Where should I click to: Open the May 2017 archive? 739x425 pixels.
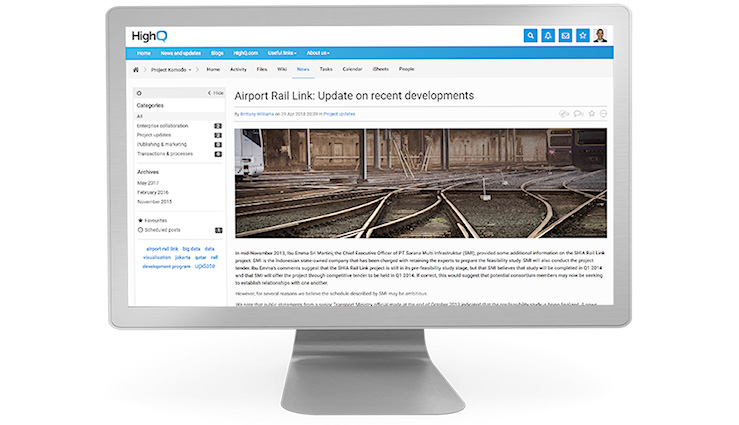148,183
